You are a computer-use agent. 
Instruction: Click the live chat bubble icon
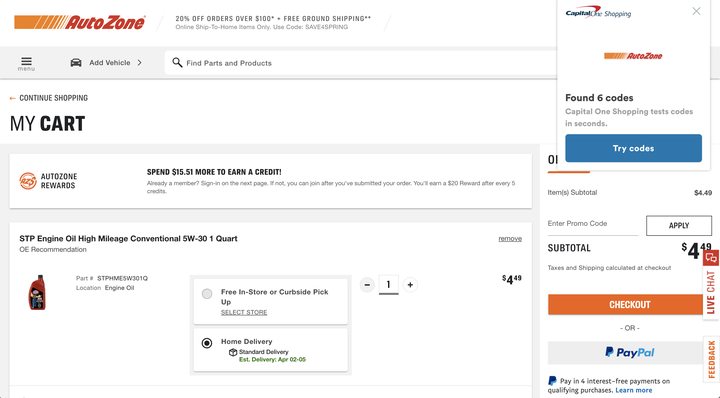point(711,258)
